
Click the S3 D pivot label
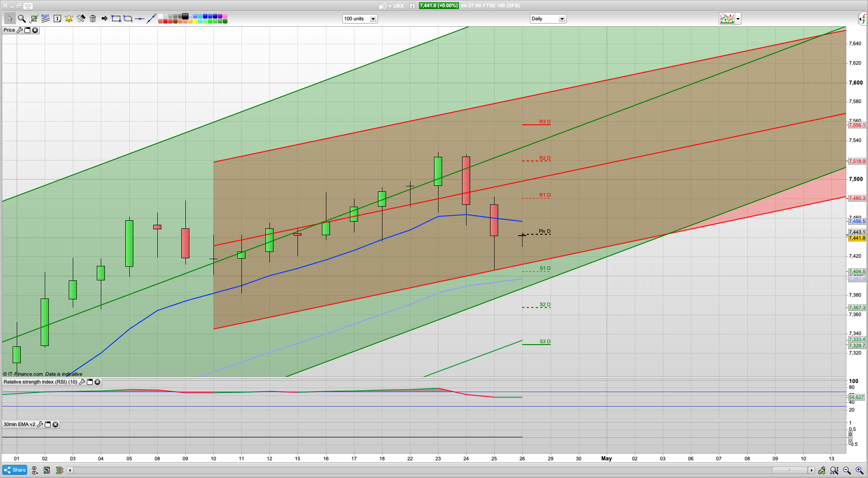coord(545,341)
